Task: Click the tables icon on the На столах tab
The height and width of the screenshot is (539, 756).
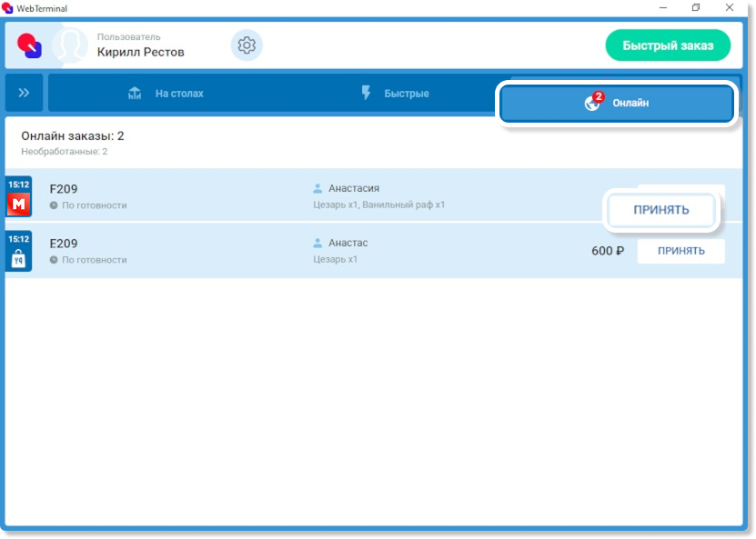Action: tap(136, 94)
